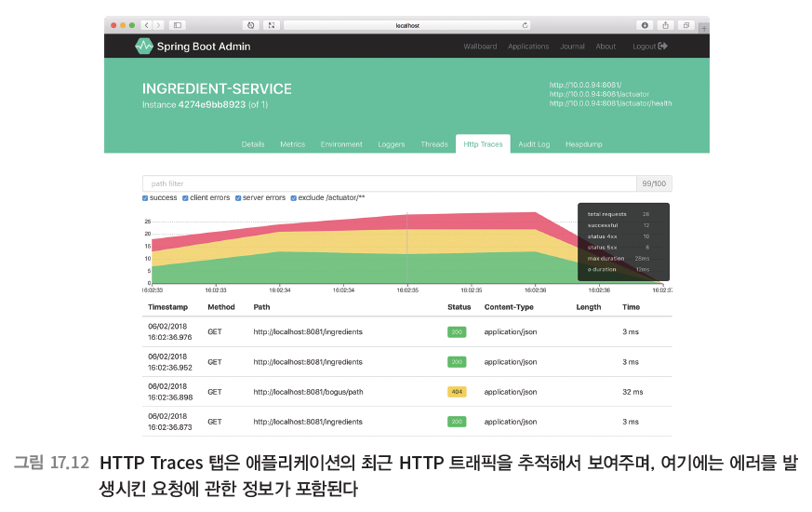Click the Content-Type column header
This screenshot has width=812, height=512.
(x=509, y=307)
